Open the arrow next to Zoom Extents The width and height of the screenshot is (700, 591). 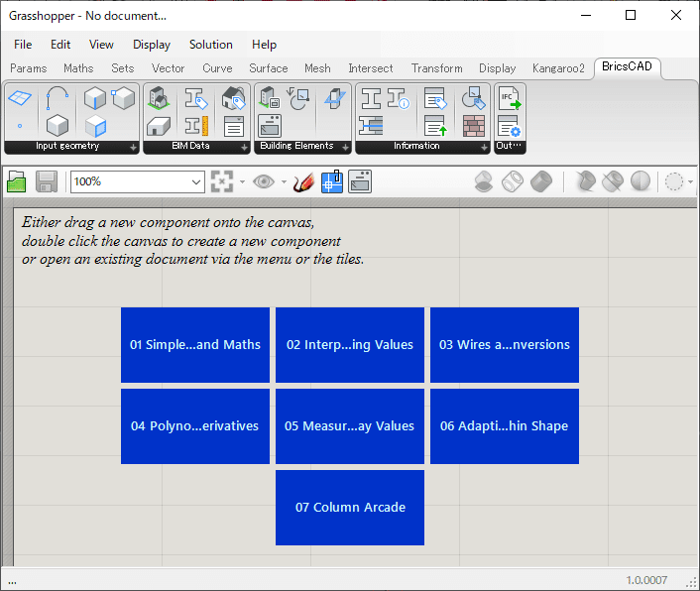tap(242, 181)
